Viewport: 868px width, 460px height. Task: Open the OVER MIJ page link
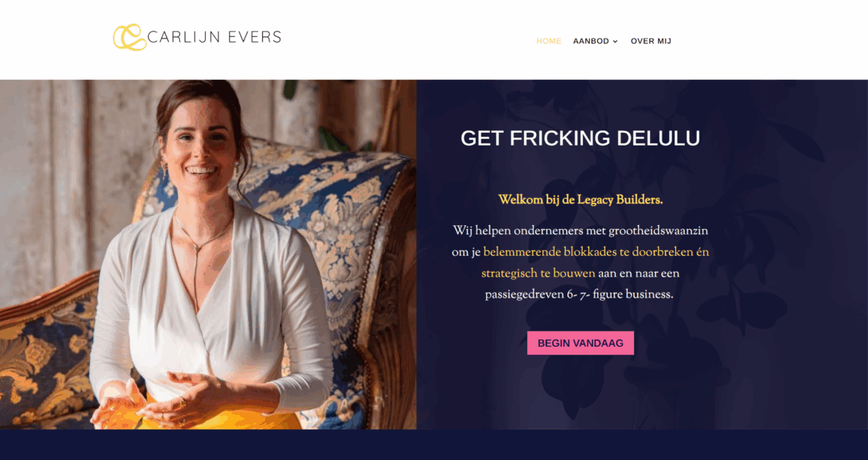tap(651, 41)
